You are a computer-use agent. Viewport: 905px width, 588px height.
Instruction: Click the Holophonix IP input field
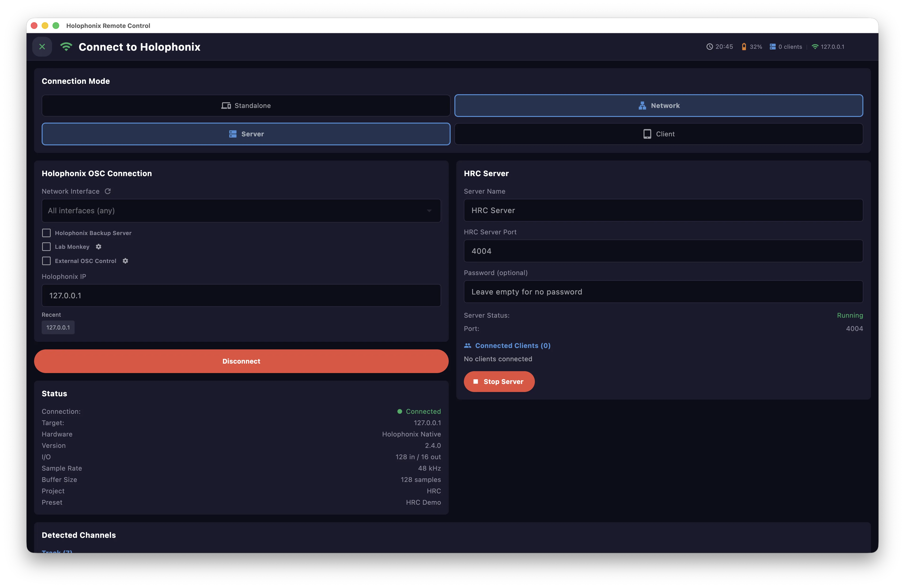tap(241, 295)
